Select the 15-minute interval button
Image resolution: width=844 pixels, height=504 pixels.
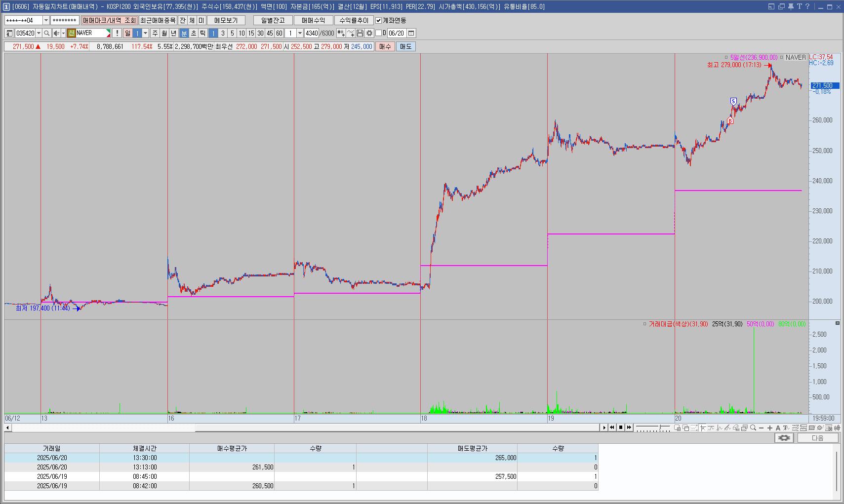pyautogui.click(x=251, y=33)
